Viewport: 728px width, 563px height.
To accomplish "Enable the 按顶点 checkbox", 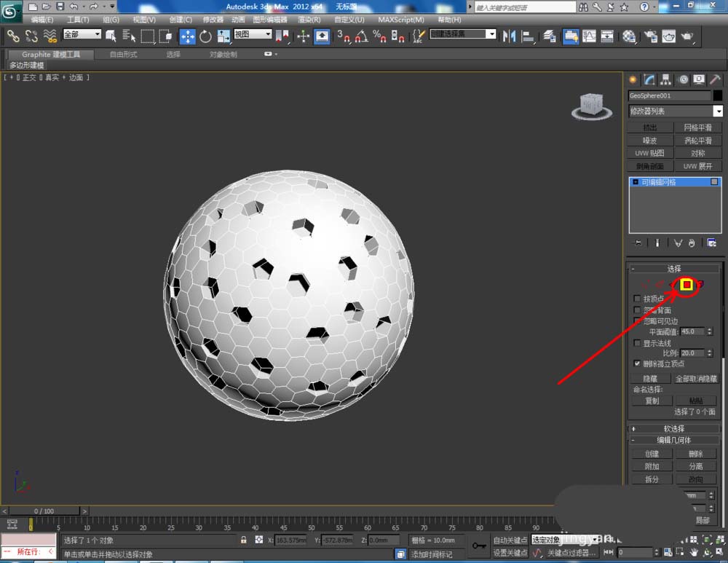I will 638,299.
